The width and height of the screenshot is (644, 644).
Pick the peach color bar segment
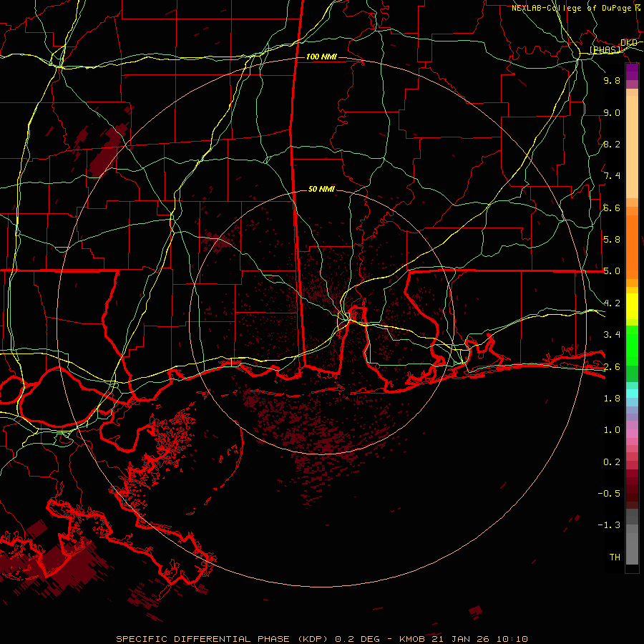632,147
